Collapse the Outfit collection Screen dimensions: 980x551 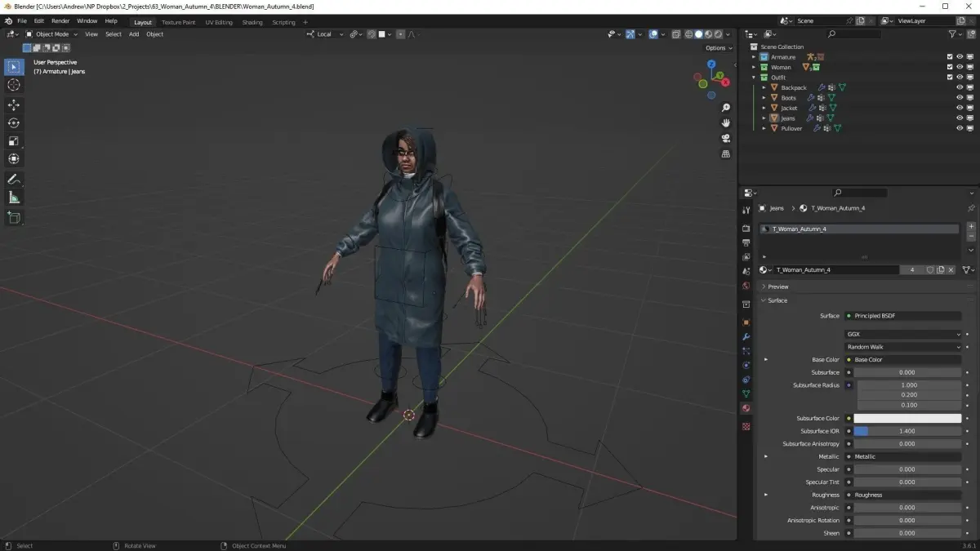[754, 78]
